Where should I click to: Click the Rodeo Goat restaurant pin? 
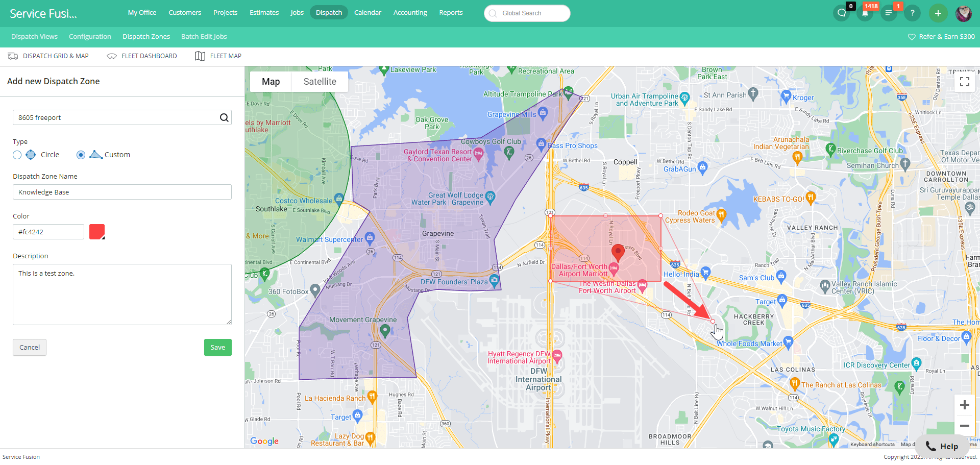(x=721, y=214)
